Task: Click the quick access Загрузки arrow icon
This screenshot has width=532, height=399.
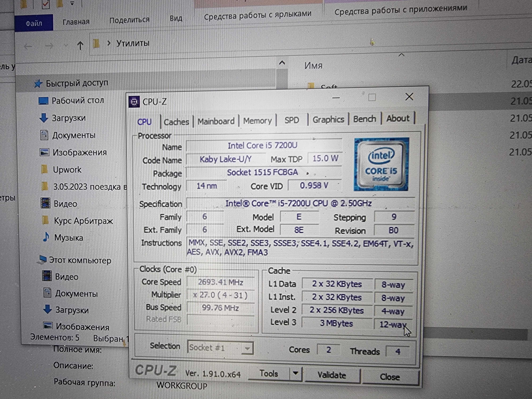Action: click(44, 118)
